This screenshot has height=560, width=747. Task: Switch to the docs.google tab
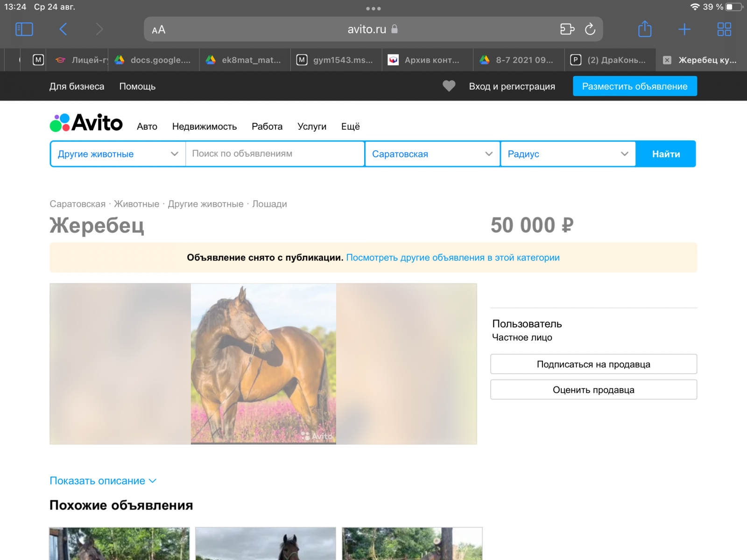coord(154,60)
